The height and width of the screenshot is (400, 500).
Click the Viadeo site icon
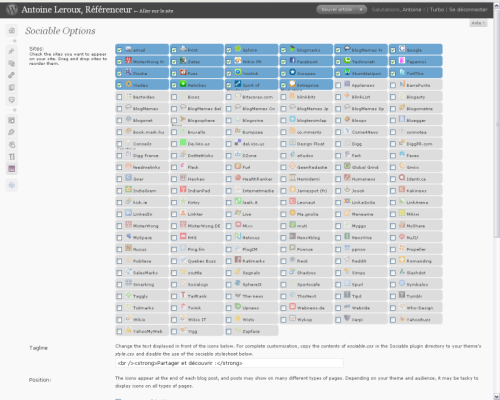tap(128, 84)
